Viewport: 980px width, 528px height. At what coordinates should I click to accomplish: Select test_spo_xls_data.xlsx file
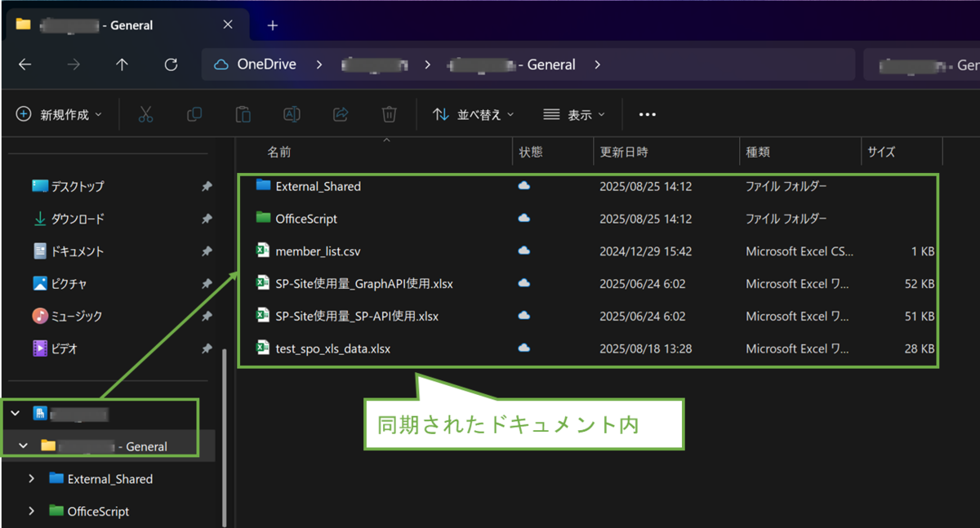tap(333, 348)
